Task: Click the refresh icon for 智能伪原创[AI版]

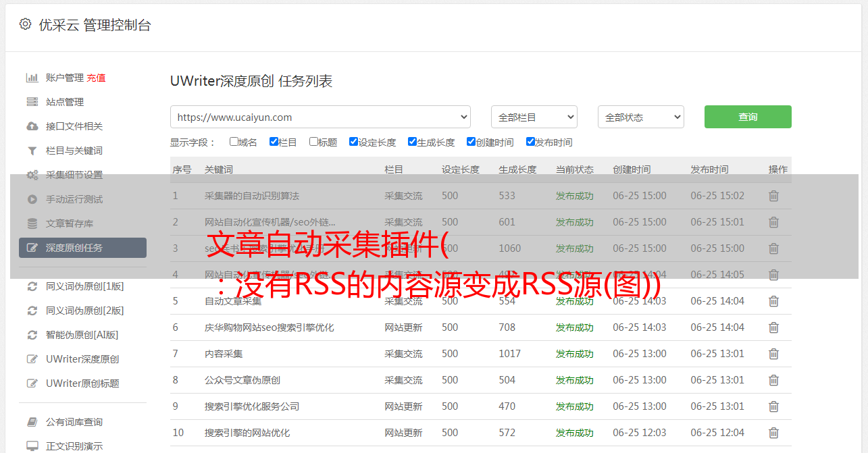Action: click(32, 335)
